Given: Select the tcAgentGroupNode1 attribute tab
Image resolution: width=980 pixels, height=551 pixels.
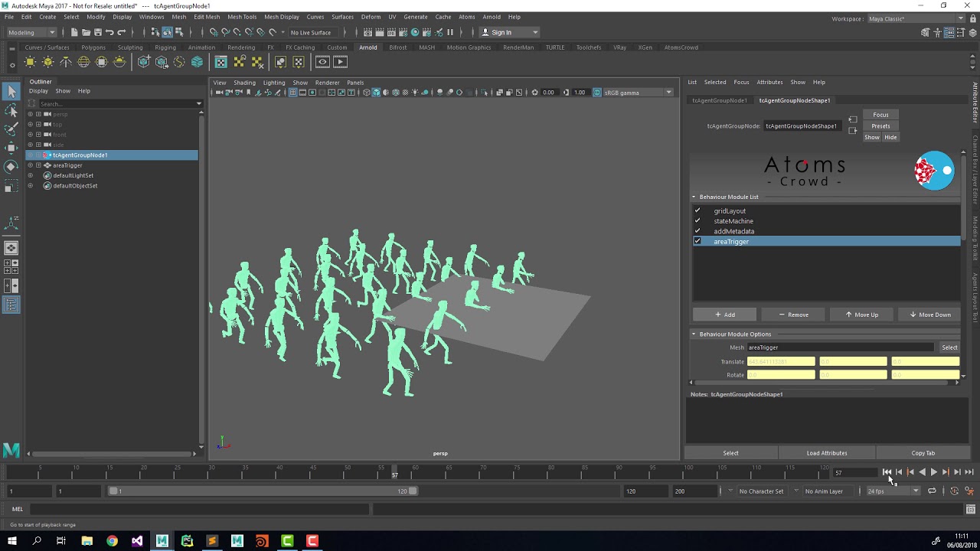Looking at the screenshot, I should [719, 100].
